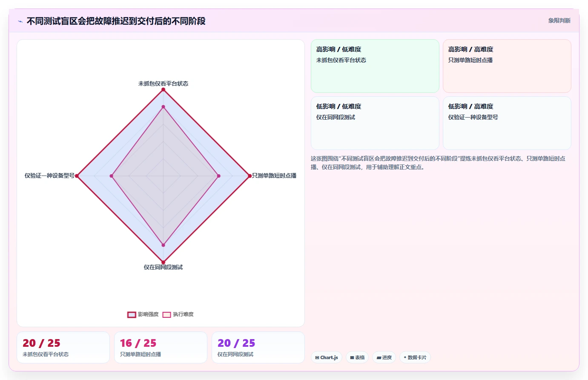Toggle the 影响强度 legend swatch
This screenshot has height=380, width=588.
point(132,315)
